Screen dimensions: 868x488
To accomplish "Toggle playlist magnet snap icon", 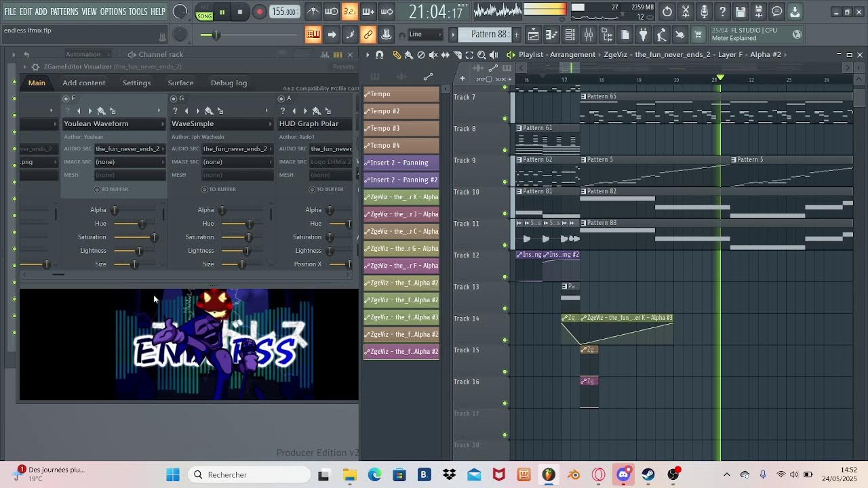I will tap(380, 55).
